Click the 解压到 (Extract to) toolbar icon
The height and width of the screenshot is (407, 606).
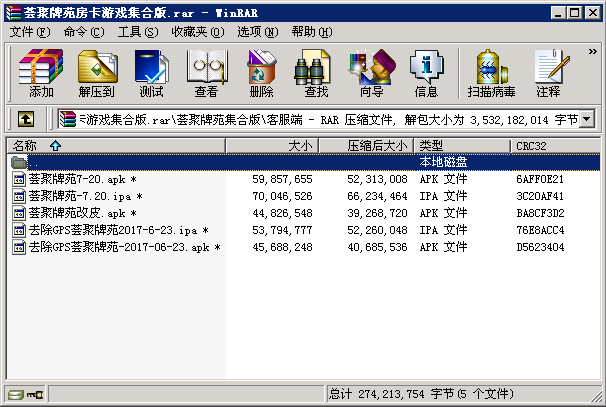(96, 73)
